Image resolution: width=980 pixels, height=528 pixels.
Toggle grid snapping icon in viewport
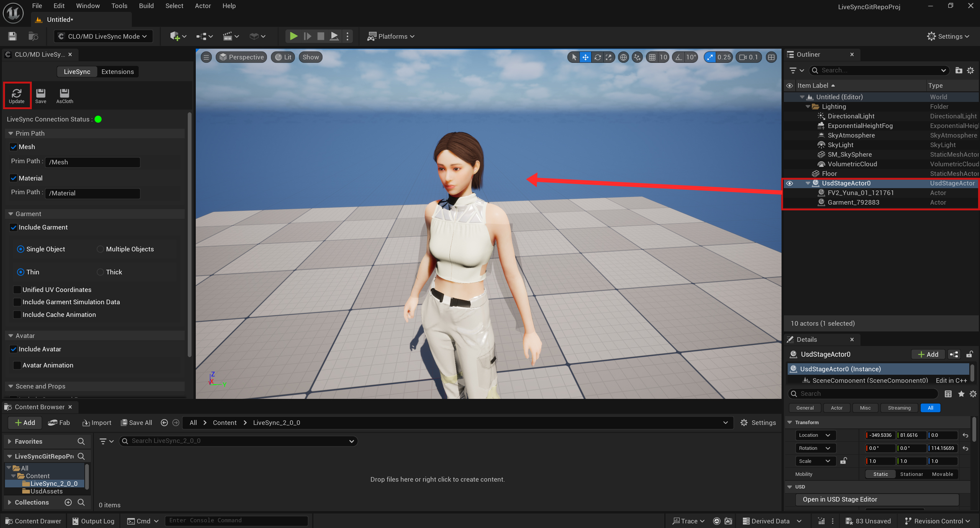tap(652, 57)
